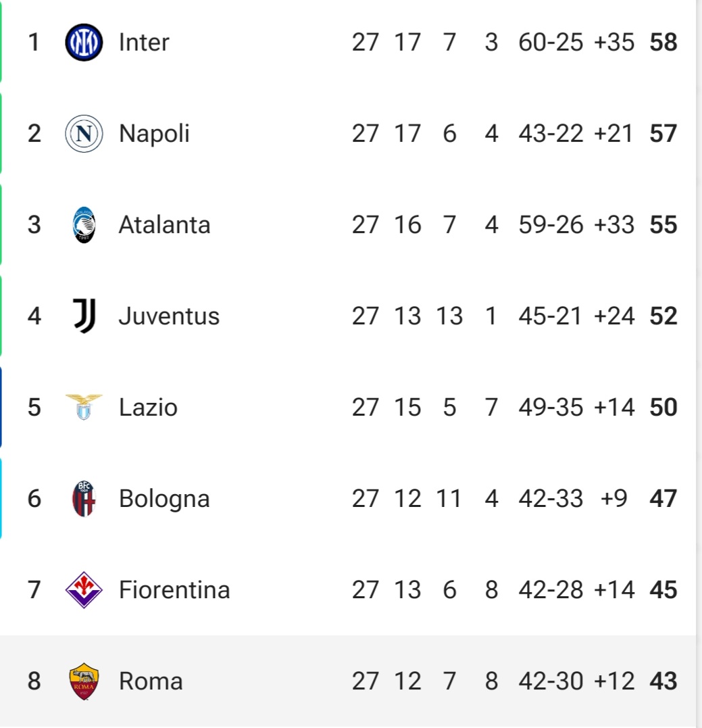Click the Roma wolf crest
This screenshot has height=728, width=702.
pos(84,681)
